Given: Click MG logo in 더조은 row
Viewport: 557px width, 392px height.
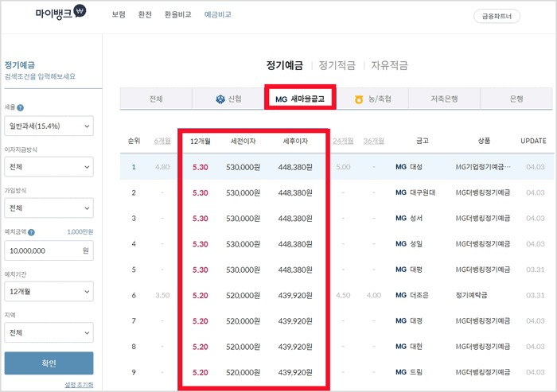Looking at the screenshot, I should click(401, 295).
